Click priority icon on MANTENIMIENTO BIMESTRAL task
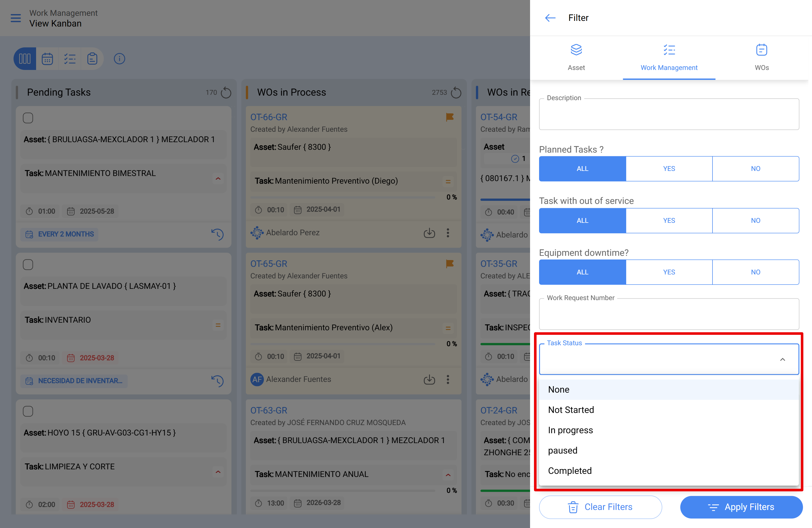This screenshot has width=812, height=528. [218, 179]
